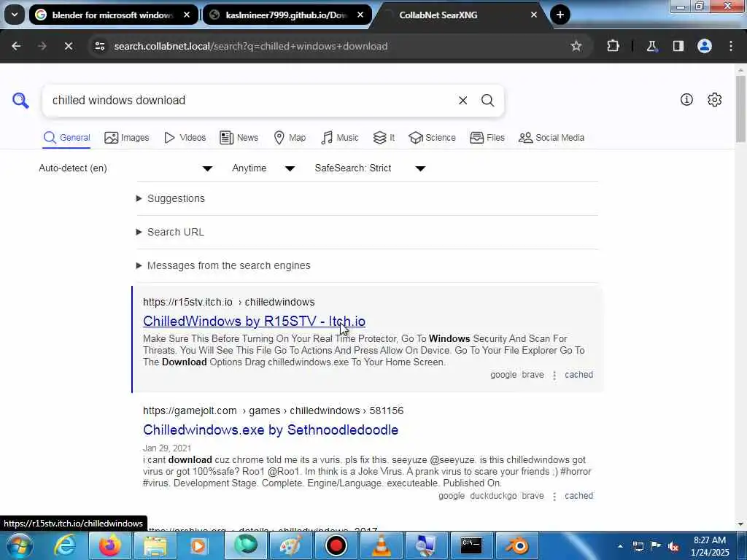Open VLC media player from taskbar
The image size is (747, 560).
click(381, 545)
